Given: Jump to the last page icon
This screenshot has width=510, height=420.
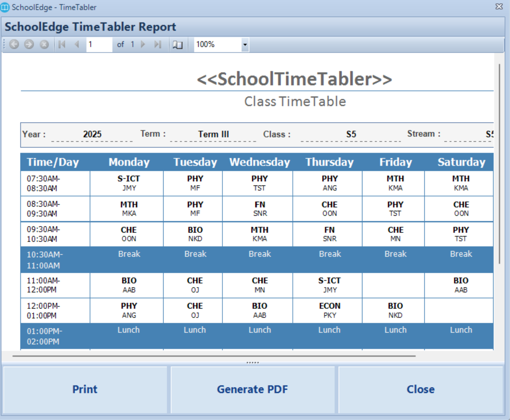Looking at the screenshot, I should coord(158,44).
